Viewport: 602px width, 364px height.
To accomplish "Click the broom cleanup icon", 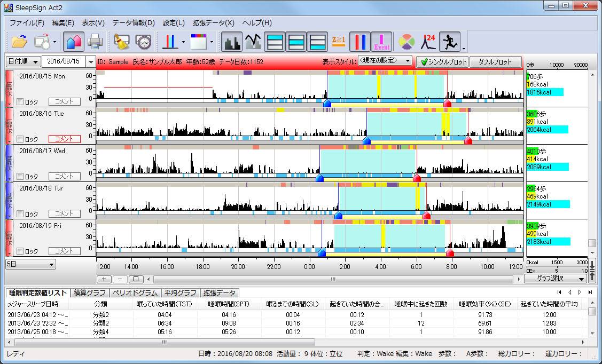I will click(122, 41).
